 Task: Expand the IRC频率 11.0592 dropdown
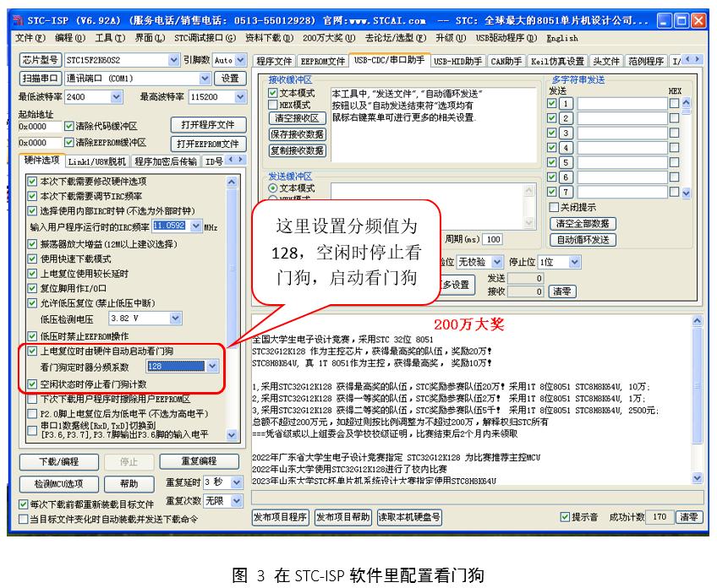point(195,226)
